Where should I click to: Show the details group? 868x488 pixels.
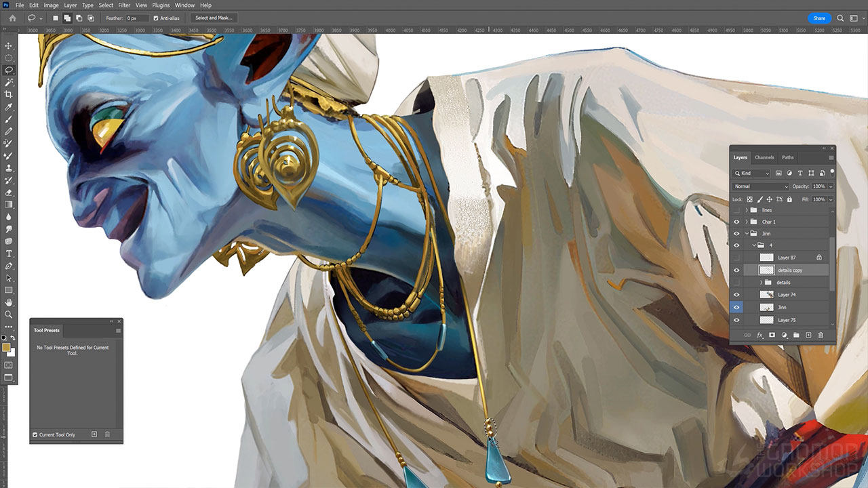click(x=736, y=282)
